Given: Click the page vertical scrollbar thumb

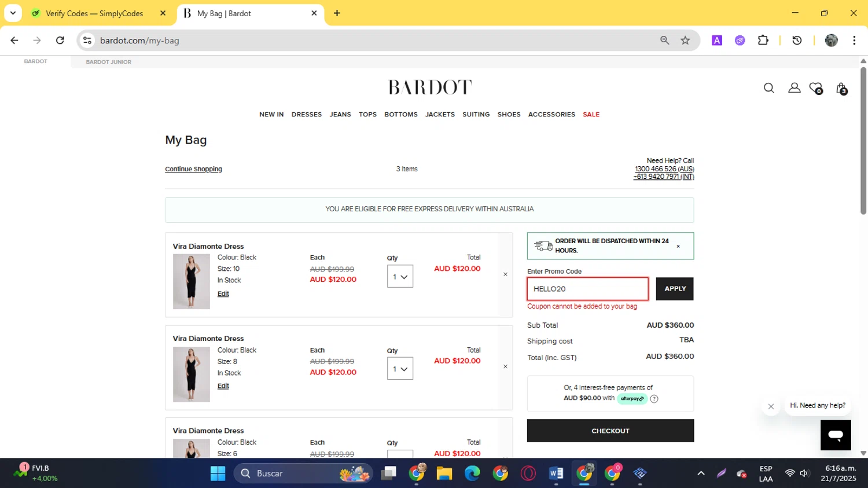Looking at the screenshot, I should 863,141.
